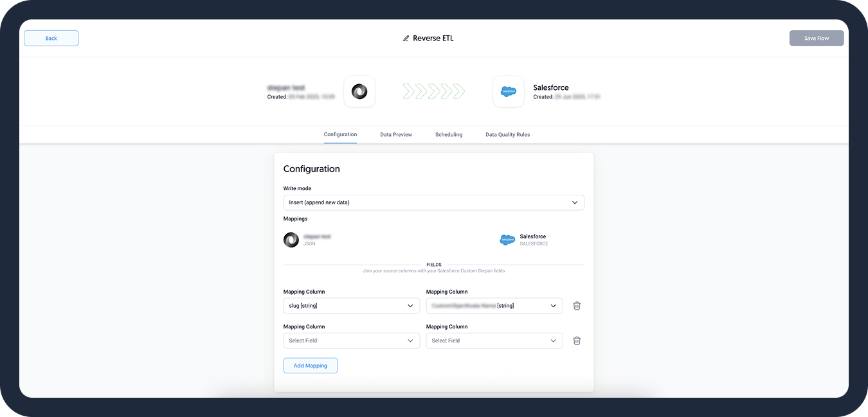Delete the slug [string] mapping row
Screen dimensions: 868x417
coord(577,306)
